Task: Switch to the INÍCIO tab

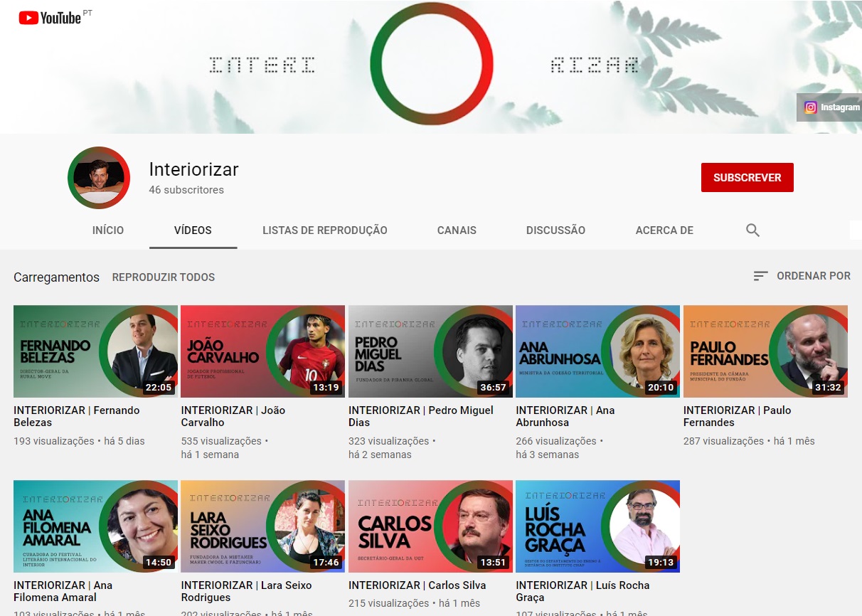Action: (x=107, y=230)
